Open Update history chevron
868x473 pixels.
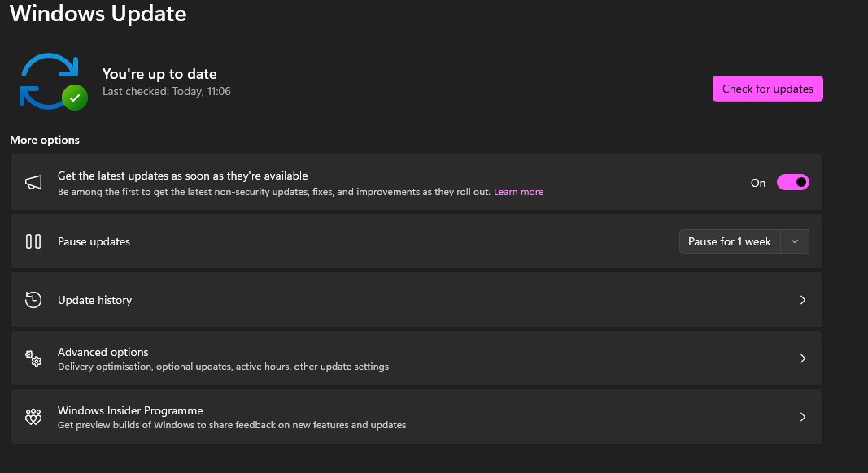coord(803,300)
